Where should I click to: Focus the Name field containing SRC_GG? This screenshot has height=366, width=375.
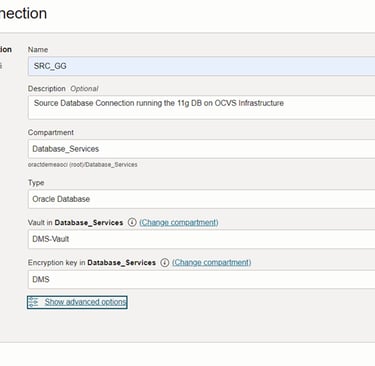(x=201, y=66)
